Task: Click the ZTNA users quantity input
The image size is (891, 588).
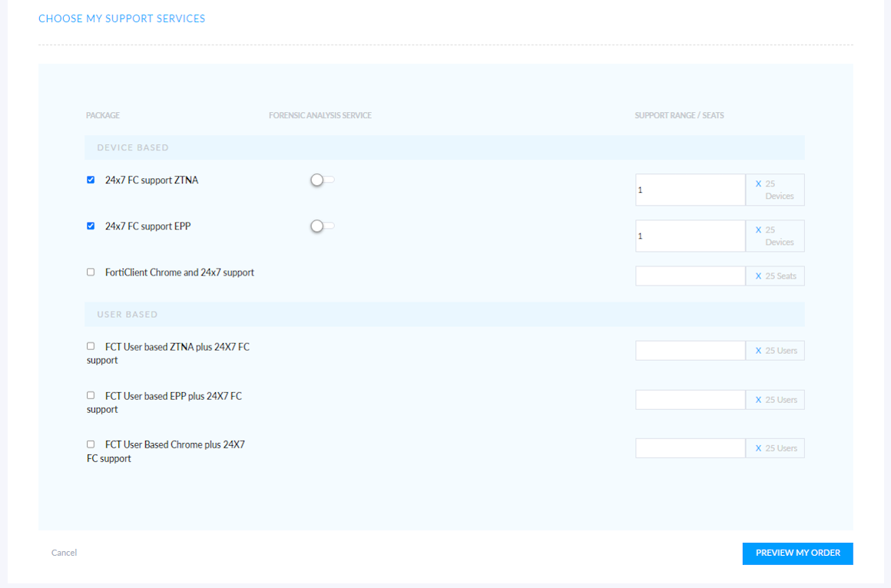Action: [x=689, y=350]
